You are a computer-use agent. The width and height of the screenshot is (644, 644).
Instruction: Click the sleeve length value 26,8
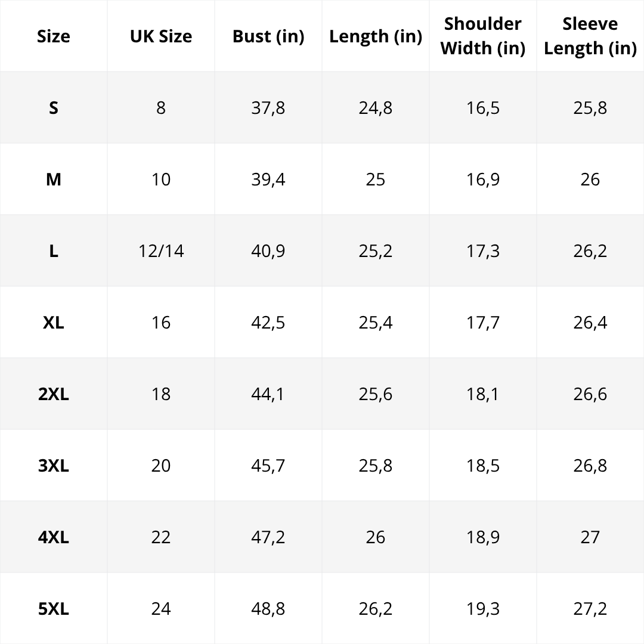(x=590, y=466)
